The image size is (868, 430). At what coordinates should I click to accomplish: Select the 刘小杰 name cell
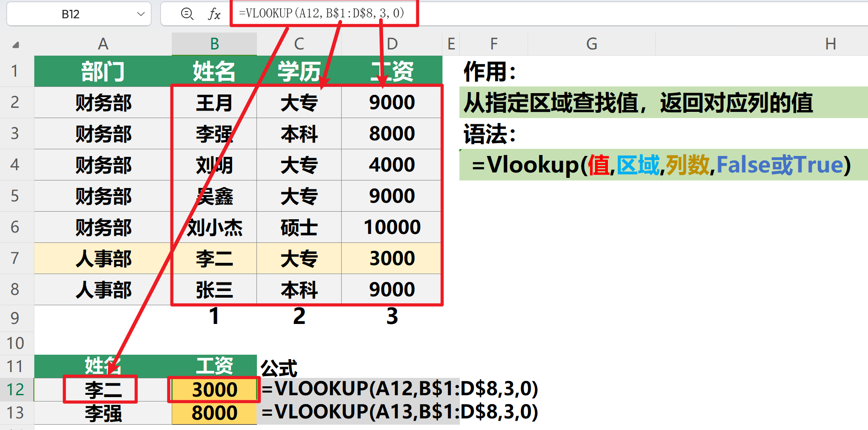215,227
